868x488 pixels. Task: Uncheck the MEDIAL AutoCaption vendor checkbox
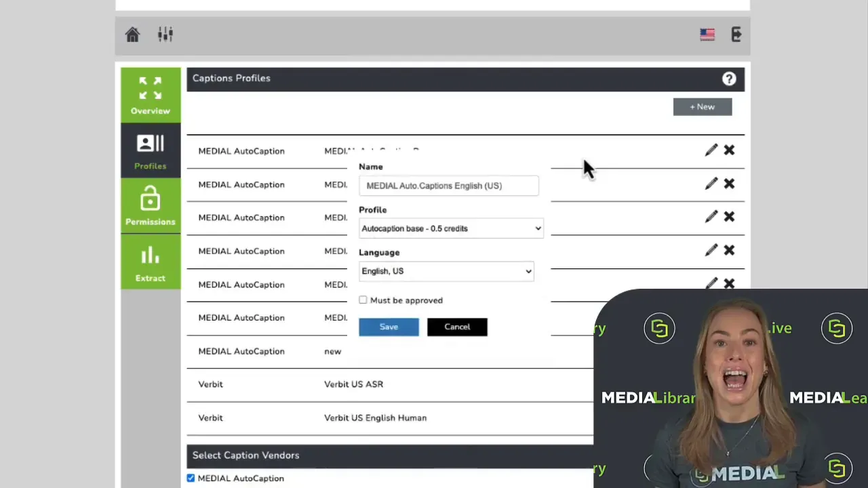191,479
